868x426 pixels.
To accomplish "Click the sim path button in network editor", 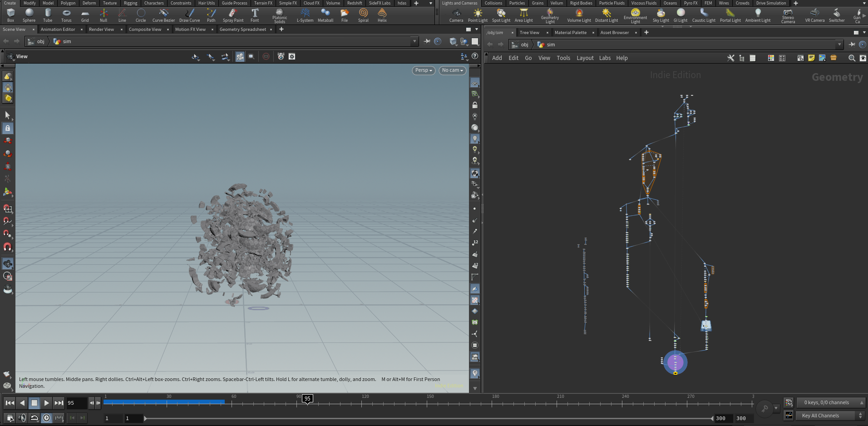I will coord(546,45).
